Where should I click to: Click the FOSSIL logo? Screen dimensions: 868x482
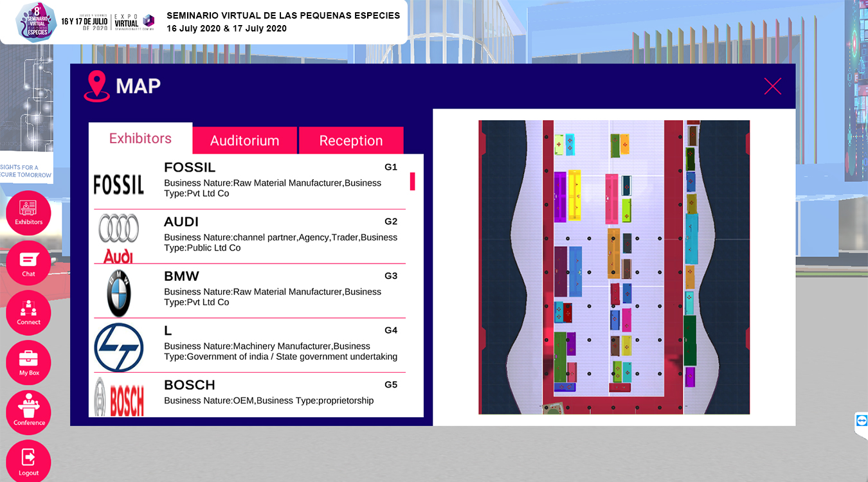pyautogui.click(x=119, y=184)
